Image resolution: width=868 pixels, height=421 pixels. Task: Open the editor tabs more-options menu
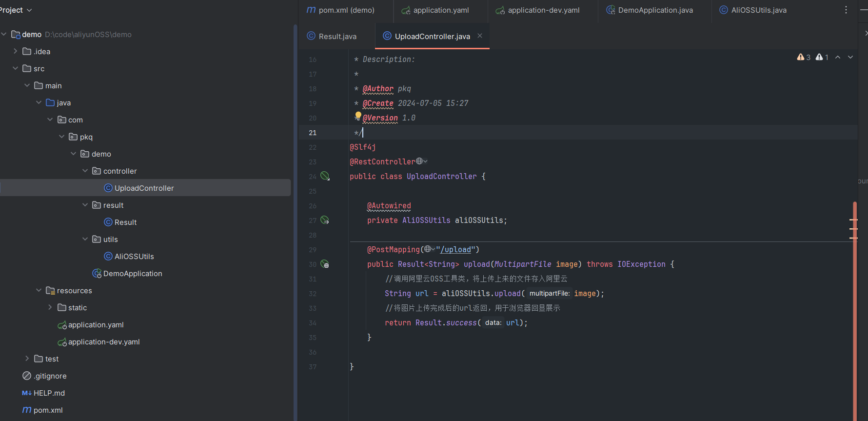(x=846, y=10)
